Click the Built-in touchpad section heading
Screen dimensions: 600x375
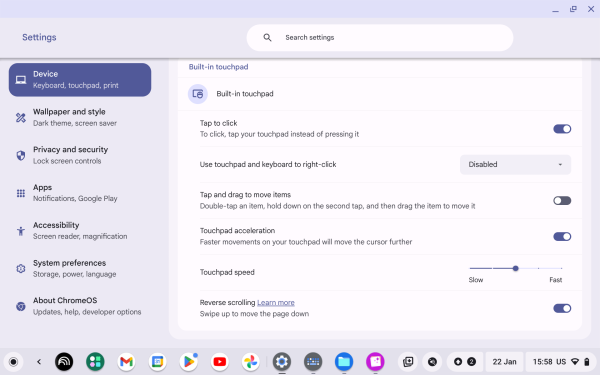[x=218, y=67]
